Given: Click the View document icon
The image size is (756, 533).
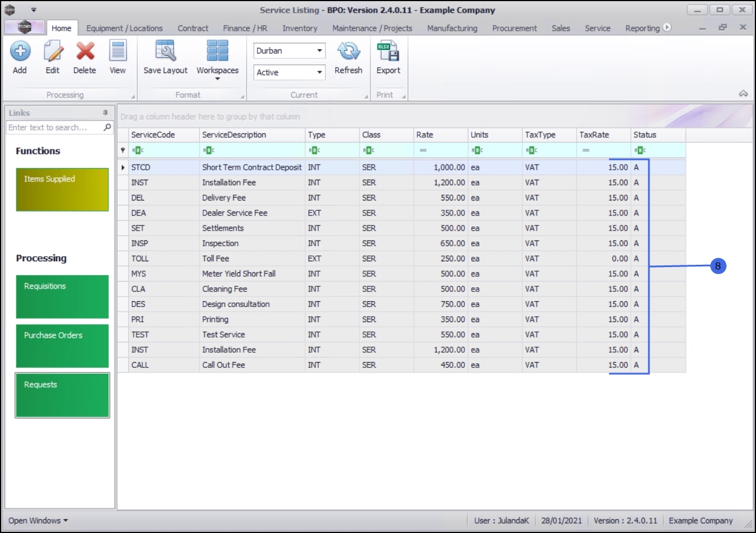Looking at the screenshot, I should tap(118, 52).
